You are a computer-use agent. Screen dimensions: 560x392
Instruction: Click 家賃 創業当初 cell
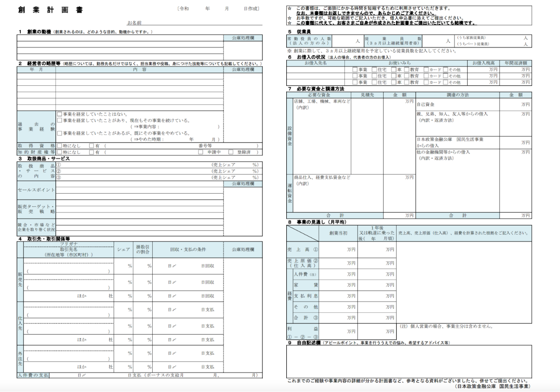click(x=338, y=285)
